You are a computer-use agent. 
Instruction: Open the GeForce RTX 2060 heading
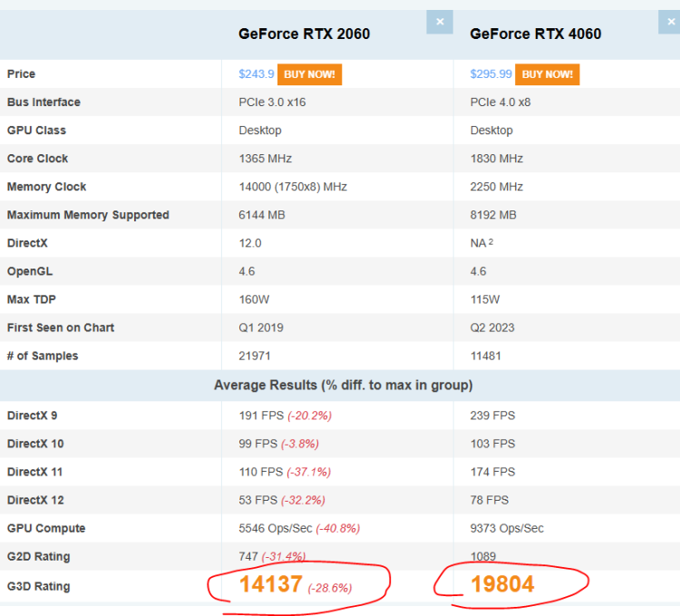point(304,34)
